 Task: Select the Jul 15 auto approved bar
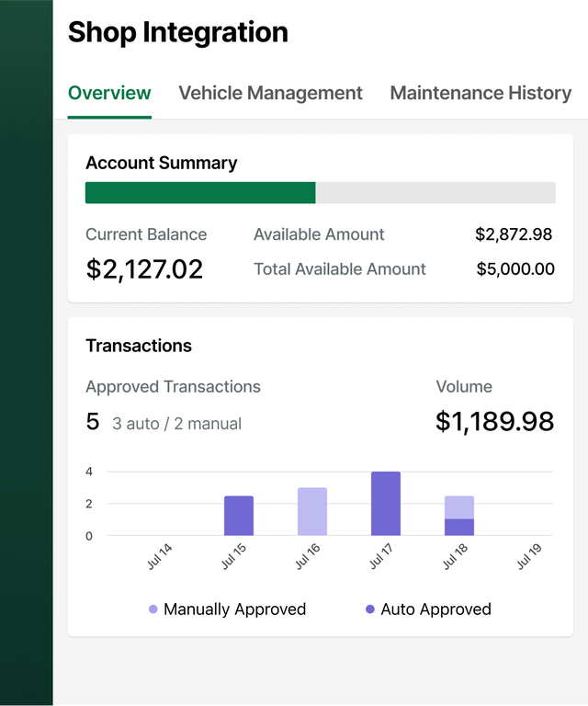[x=239, y=516]
